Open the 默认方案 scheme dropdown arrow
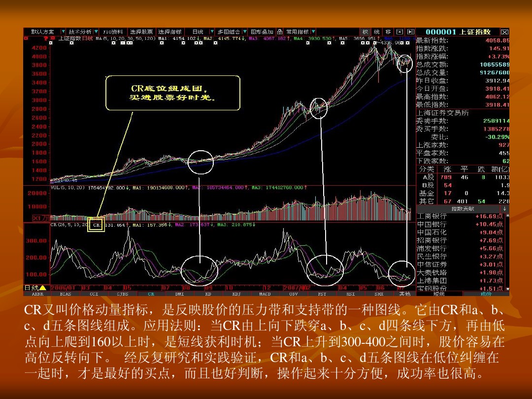Screen dimensions: 532x399 pyautogui.click(x=63, y=32)
